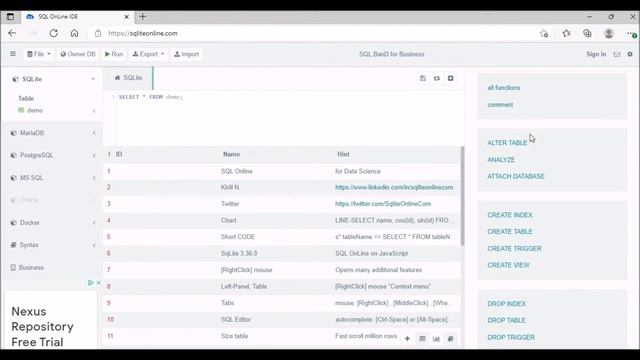Image resolution: width=640 pixels, height=360 pixels.
Task: Click the results table vertical scrollbar
Action: pos(462,196)
